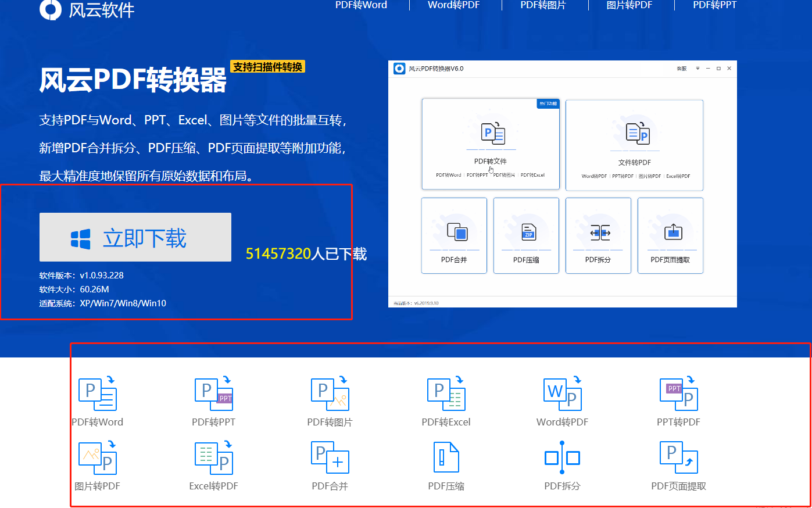Click the PDF合并 plus-page icon in the feature grid
This screenshot has width=812, height=508.
[330, 457]
